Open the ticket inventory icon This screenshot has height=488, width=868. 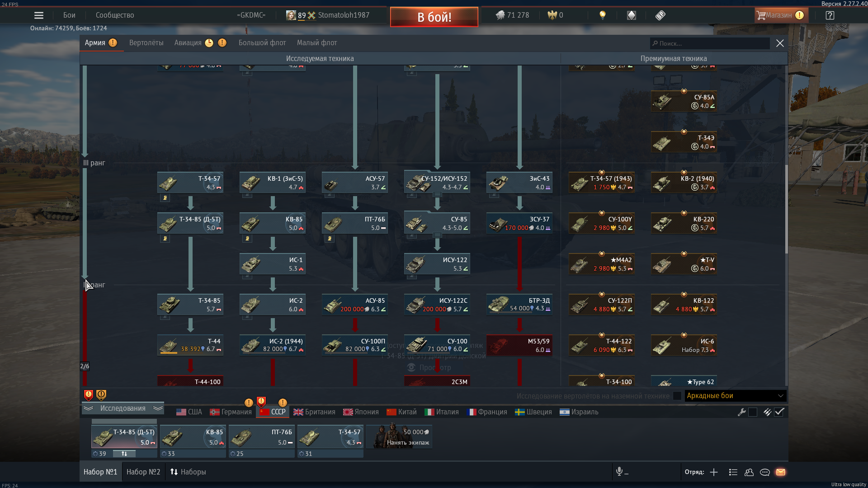(x=660, y=15)
